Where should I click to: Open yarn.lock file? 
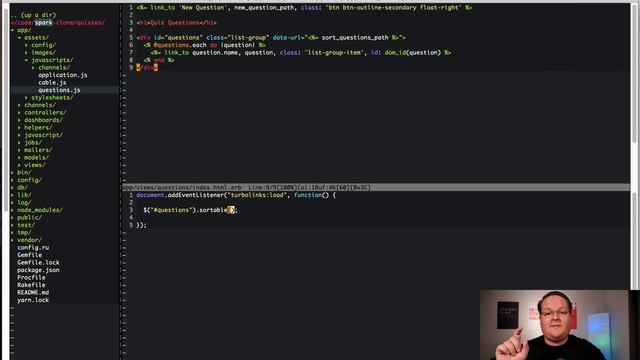33,300
